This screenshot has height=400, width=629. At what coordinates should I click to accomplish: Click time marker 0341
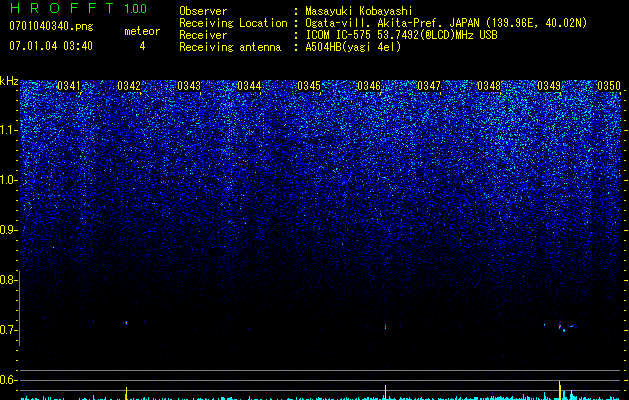click(x=69, y=86)
